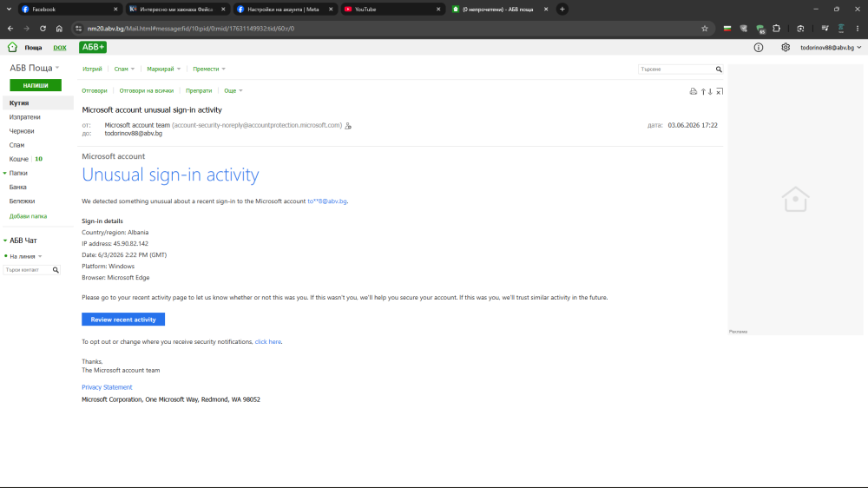The image size is (868, 488).
Task: Open a new browser tab
Action: 562,9
